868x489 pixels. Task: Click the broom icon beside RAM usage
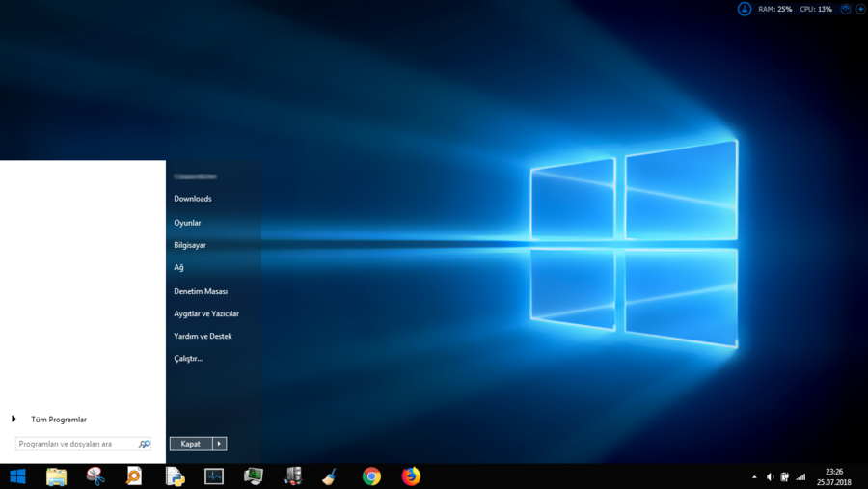pyautogui.click(x=745, y=9)
